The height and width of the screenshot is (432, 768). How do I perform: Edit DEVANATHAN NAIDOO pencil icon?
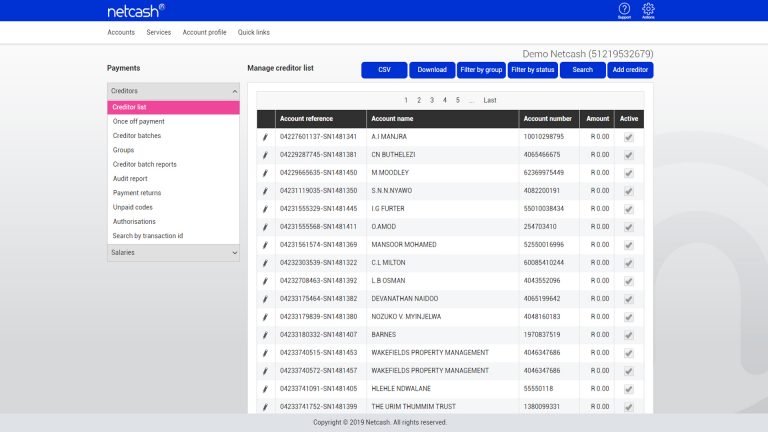click(x=265, y=299)
